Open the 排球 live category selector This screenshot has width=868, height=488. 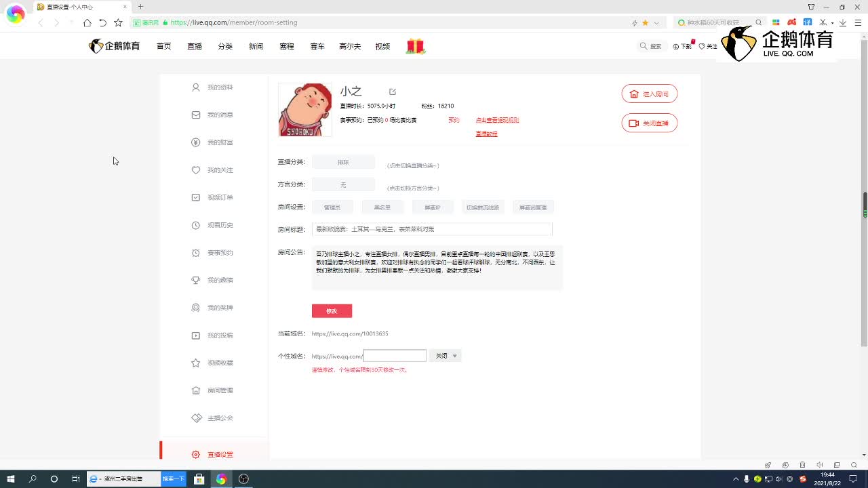[343, 163]
